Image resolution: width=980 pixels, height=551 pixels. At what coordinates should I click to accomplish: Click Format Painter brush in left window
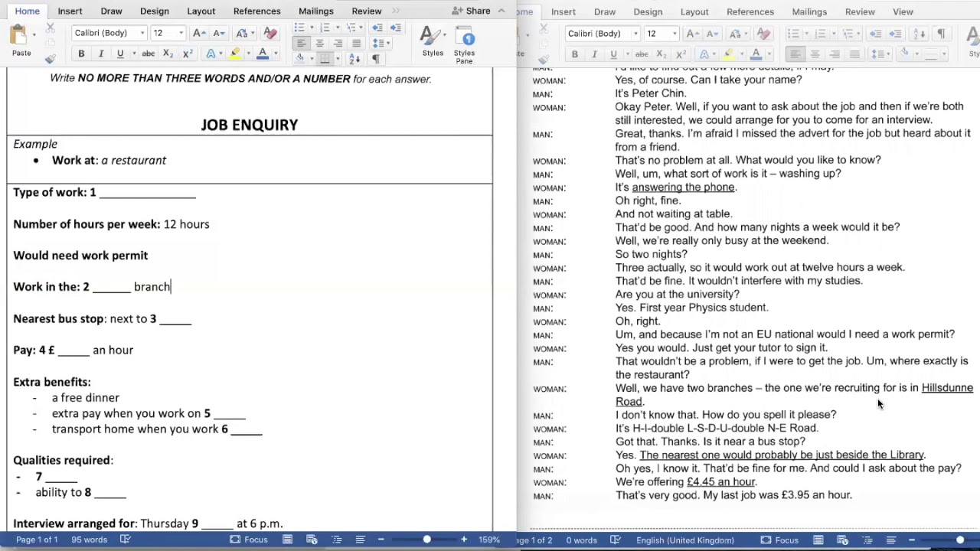coord(50,59)
